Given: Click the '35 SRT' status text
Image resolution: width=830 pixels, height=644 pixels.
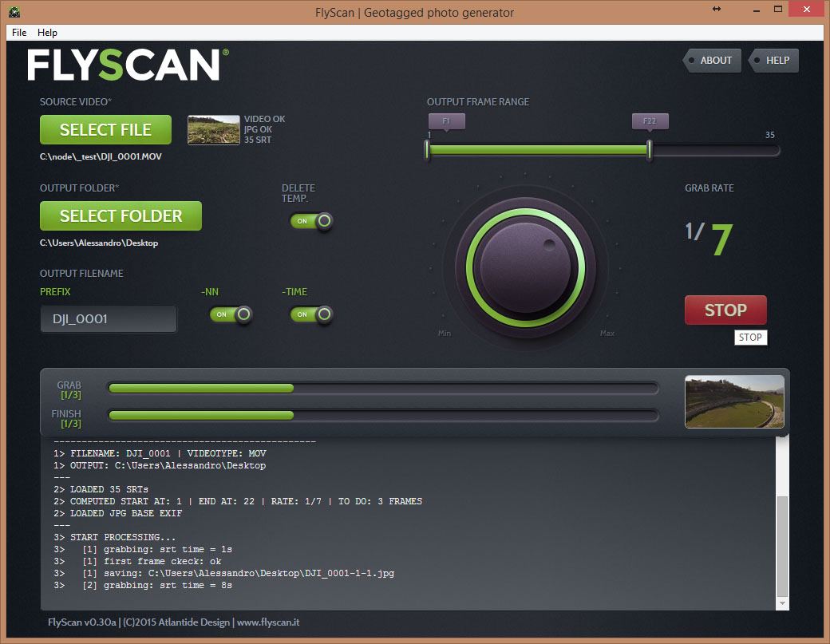Looking at the screenshot, I should [x=258, y=140].
